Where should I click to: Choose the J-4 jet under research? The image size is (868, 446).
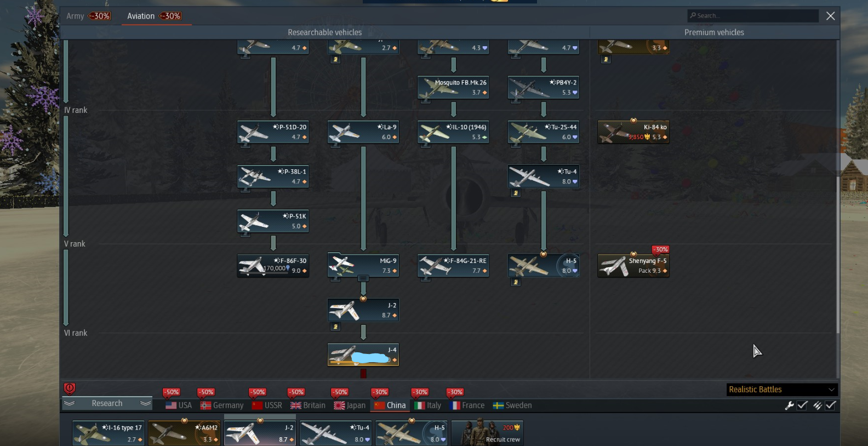[x=363, y=355]
